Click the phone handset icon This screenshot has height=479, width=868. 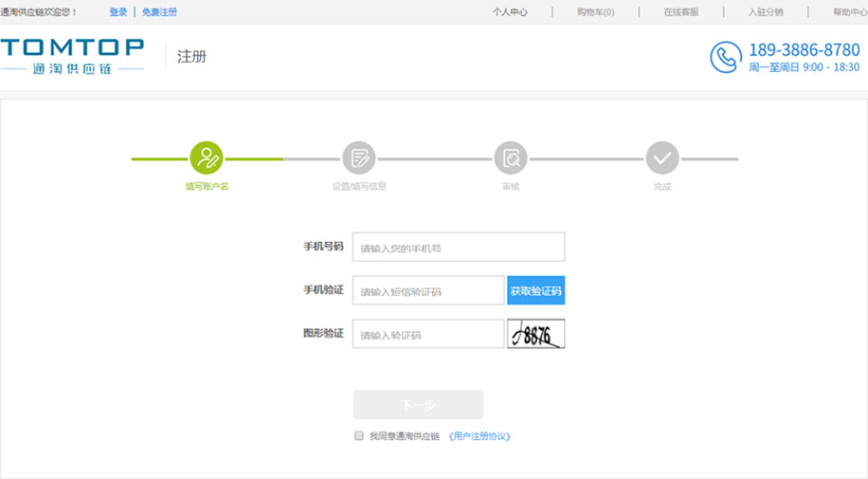coord(726,57)
